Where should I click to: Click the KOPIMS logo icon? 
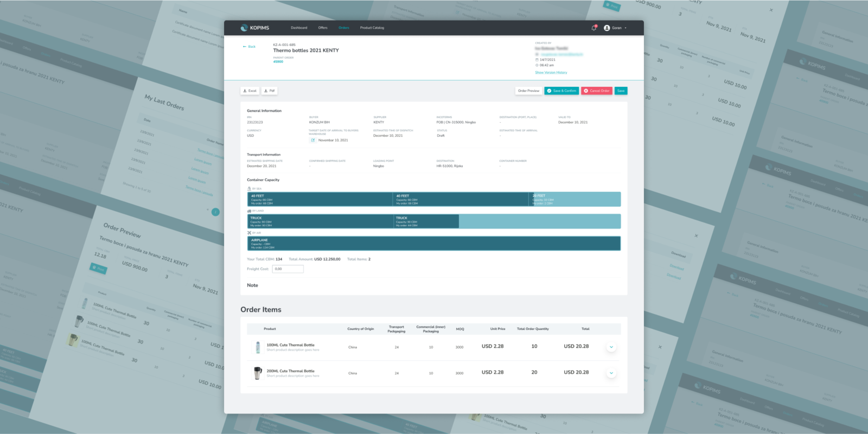pos(244,28)
